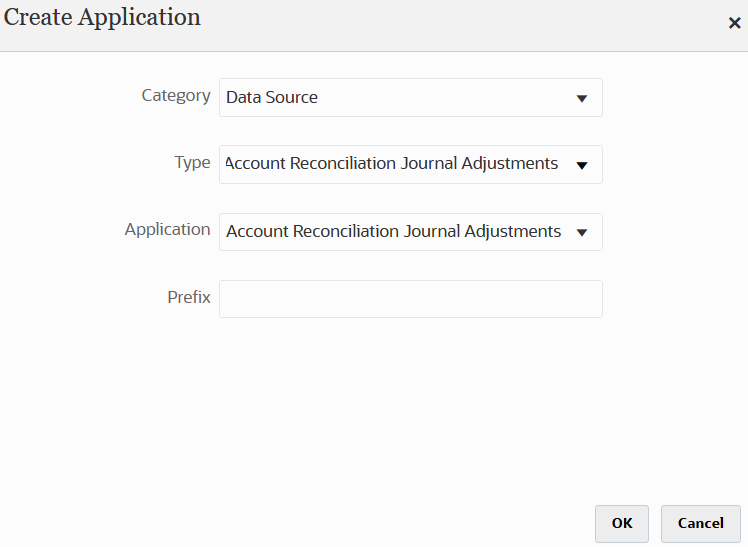Click the 'Create Application' dialog title
Viewport: 748px width, 547px height.
coord(103,18)
